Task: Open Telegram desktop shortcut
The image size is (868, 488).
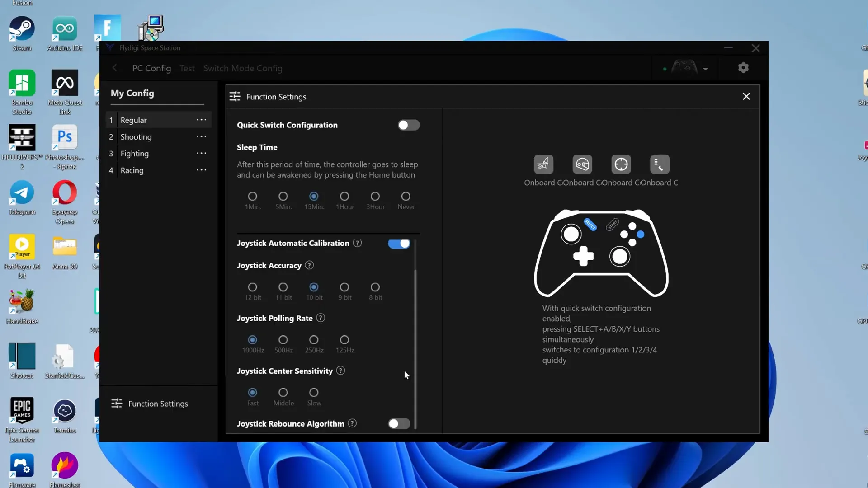Action: point(22,198)
